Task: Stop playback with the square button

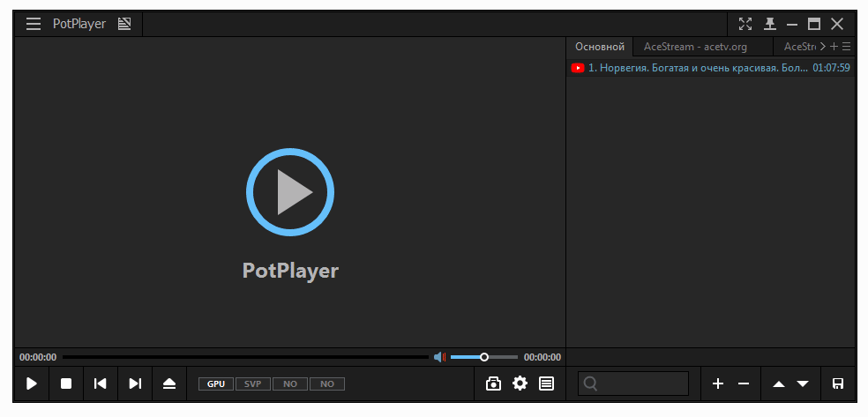Action: pos(66,383)
